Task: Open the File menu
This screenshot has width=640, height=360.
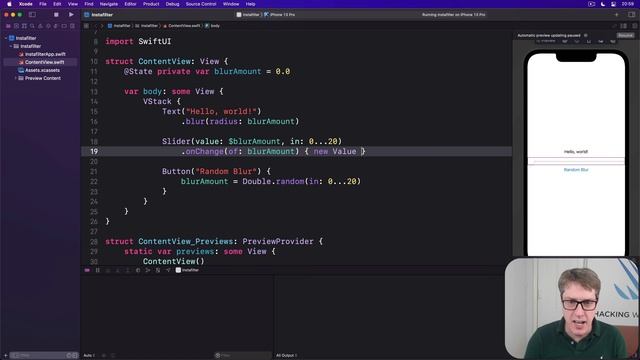Action: 43,4
